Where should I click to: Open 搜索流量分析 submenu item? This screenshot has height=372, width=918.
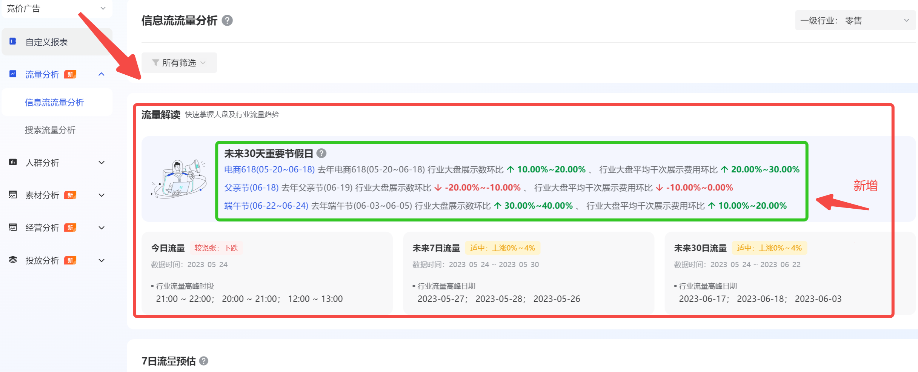point(50,130)
